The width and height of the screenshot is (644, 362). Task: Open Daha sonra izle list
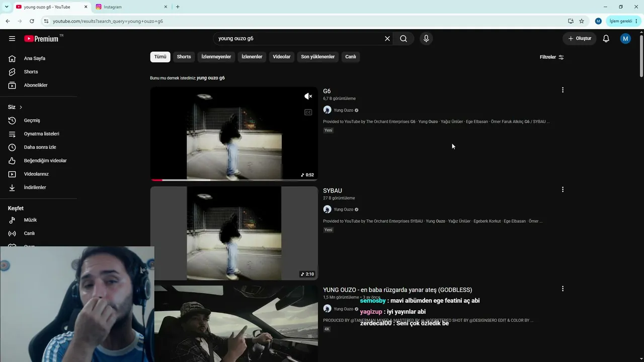tap(39, 147)
